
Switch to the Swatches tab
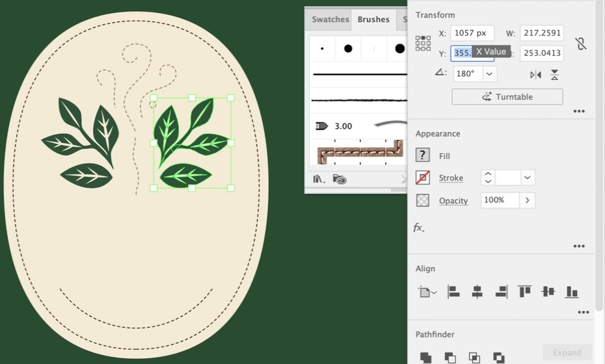point(330,19)
